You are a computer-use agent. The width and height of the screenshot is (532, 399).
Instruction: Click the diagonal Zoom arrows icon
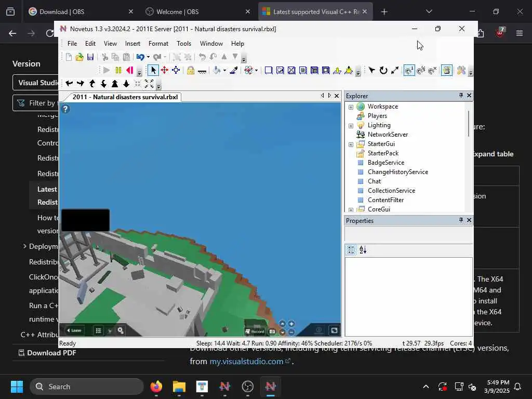pyautogui.click(x=395, y=70)
